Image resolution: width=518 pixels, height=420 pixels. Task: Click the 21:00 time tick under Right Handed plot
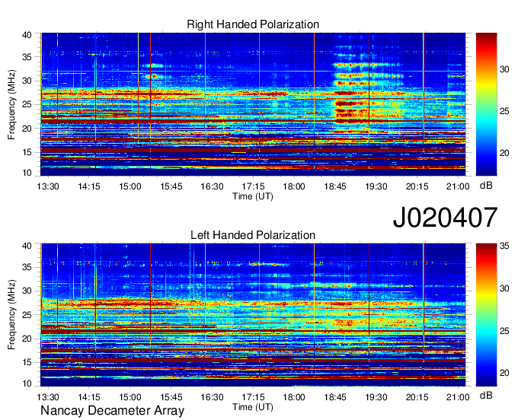point(459,186)
